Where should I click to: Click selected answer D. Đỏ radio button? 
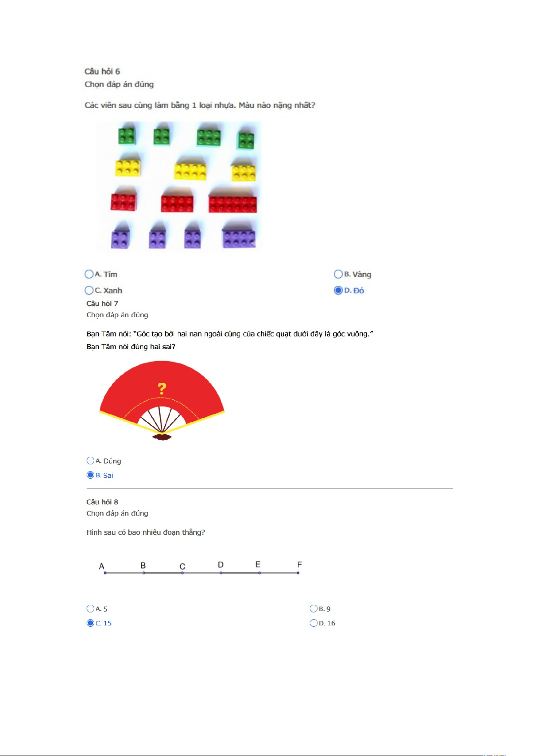click(338, 290)
